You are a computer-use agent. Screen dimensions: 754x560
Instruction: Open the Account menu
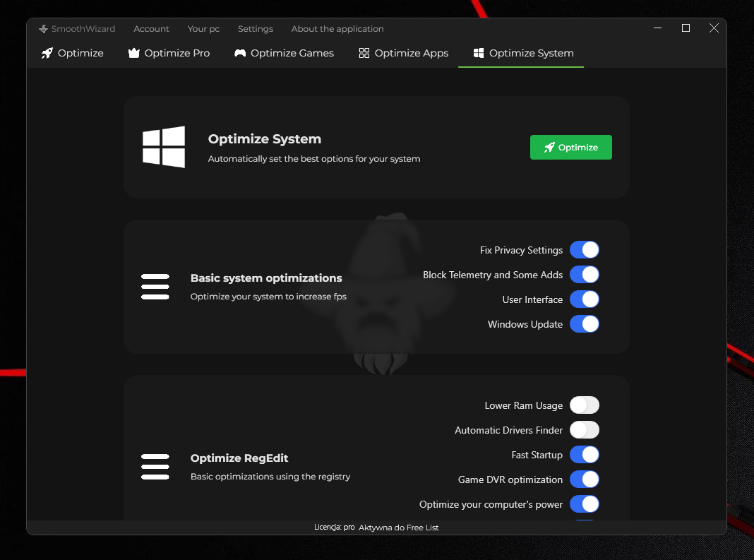[x=150, y=28]
